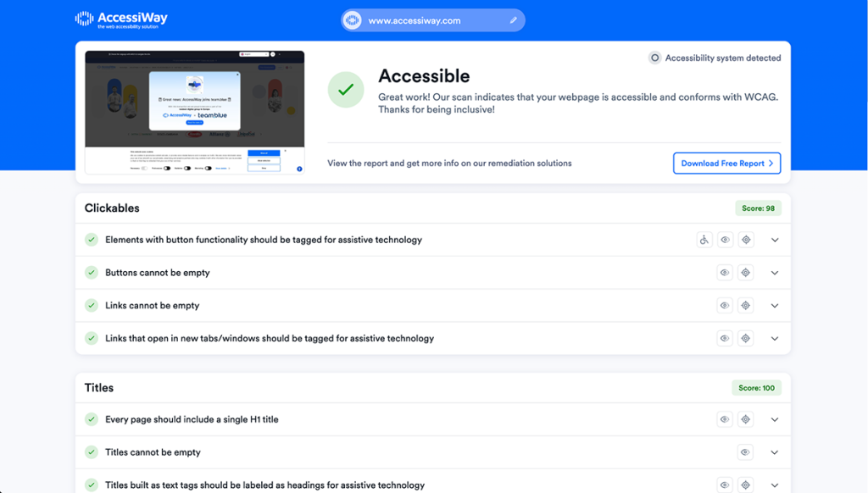The image size is (868, 493).
Task: Open the eye icon for 'Titles cannot be empty'
Action: 745,452
